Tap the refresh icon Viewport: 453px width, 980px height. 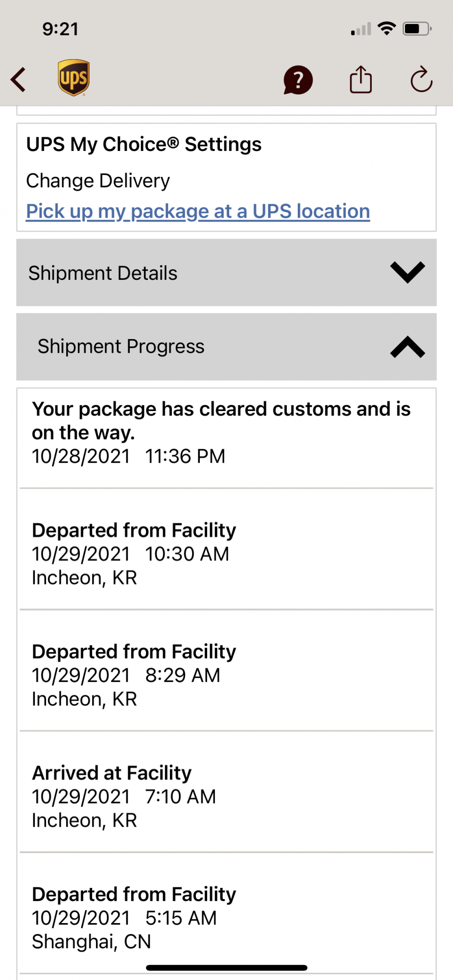click(x=421, y=79)
